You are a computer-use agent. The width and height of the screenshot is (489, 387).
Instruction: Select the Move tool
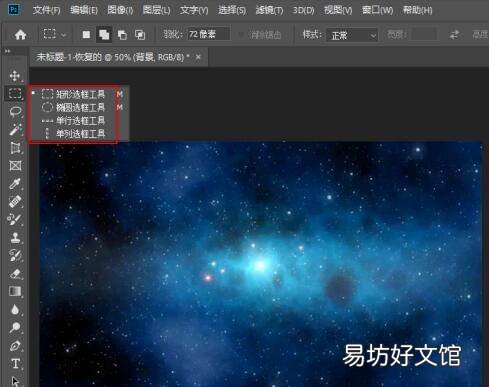pos(15,76)
